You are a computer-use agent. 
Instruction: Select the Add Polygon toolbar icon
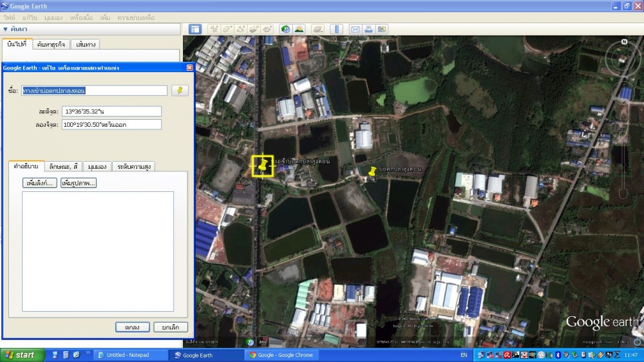pos(227,29)
